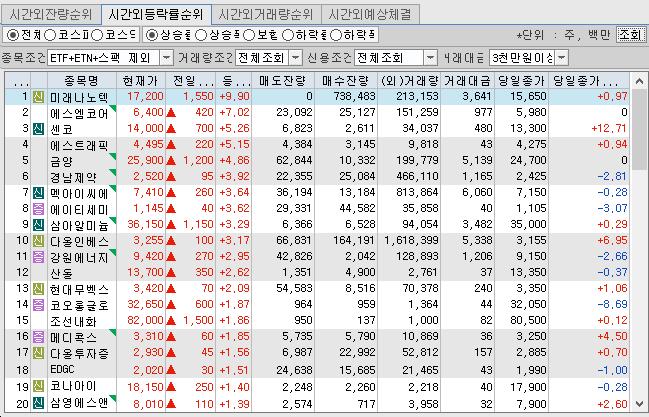Screen dimensions: 649x417
Task: Select stock name EDGC
Action: point(62,369)
